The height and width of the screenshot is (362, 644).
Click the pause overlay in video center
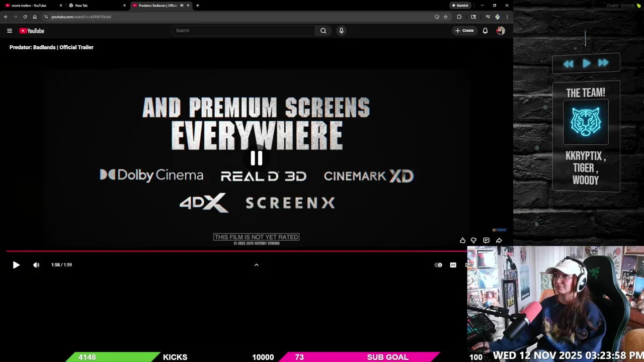(x=257, y=158)
